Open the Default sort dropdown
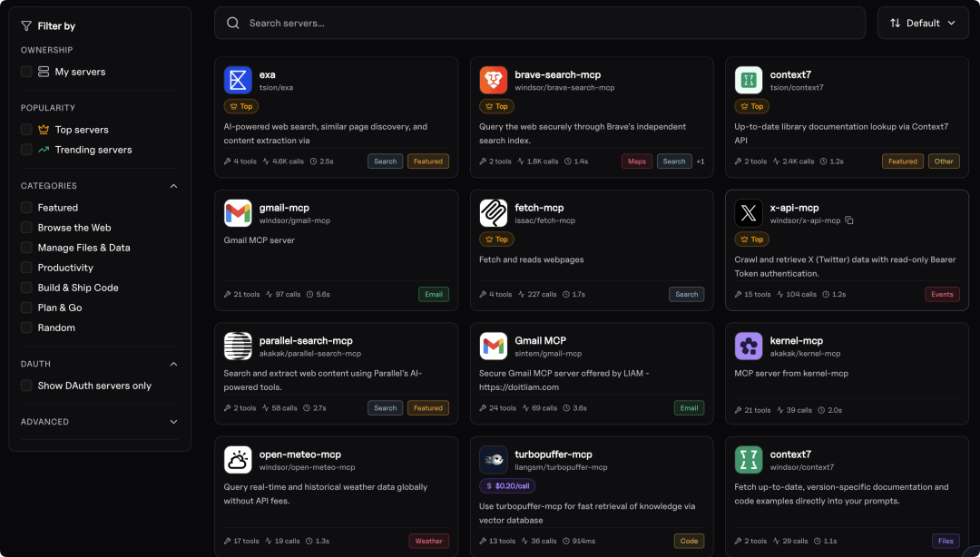 click(923, 23)
